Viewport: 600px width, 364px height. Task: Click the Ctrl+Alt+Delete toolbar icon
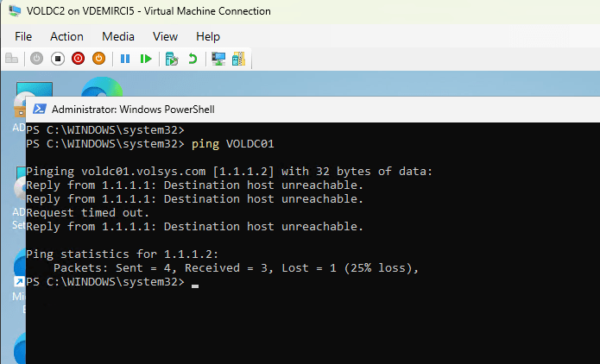click(x=12, y=59)
